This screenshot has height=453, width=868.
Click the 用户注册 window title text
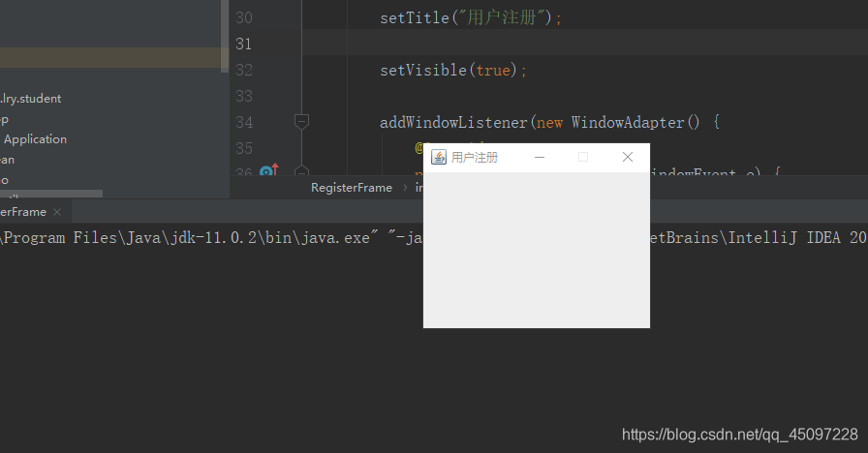point(475,158)
